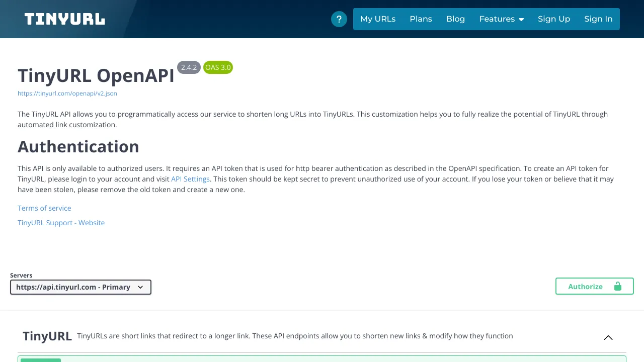Viewport: 644px width, 362px height.
Task: Go to the Plans page
Action: tap(421, 19)
